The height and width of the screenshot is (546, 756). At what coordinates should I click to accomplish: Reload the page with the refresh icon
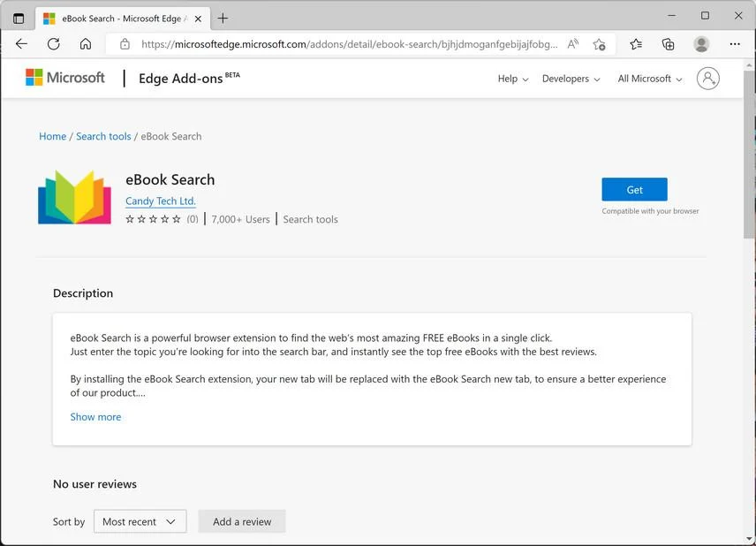pyautogui.click(x=54, y=44)
